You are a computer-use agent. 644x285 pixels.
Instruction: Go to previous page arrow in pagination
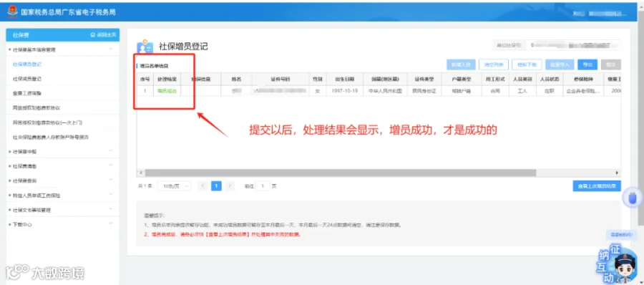click(x=202, y=186)
